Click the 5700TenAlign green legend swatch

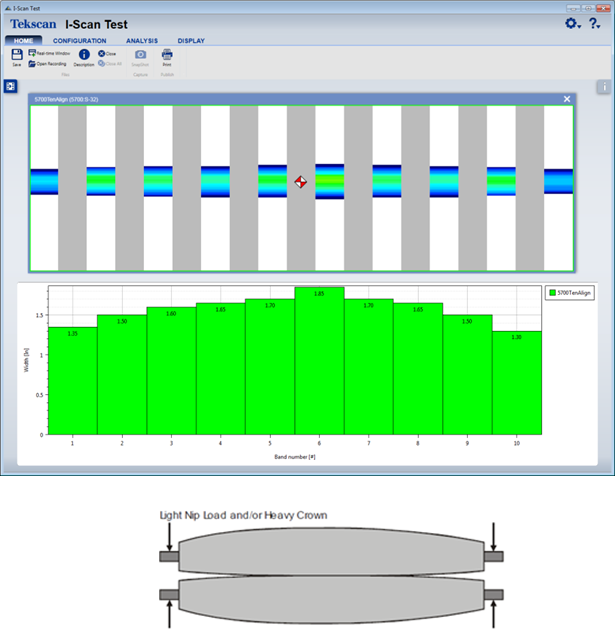click(553, 293)
